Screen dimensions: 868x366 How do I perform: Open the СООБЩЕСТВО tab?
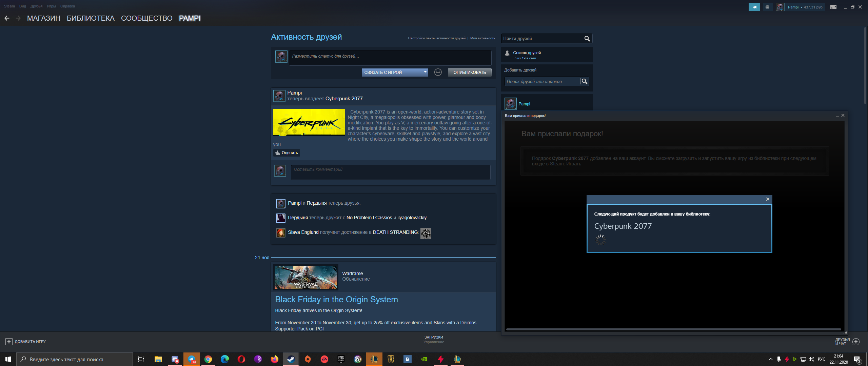146,18
